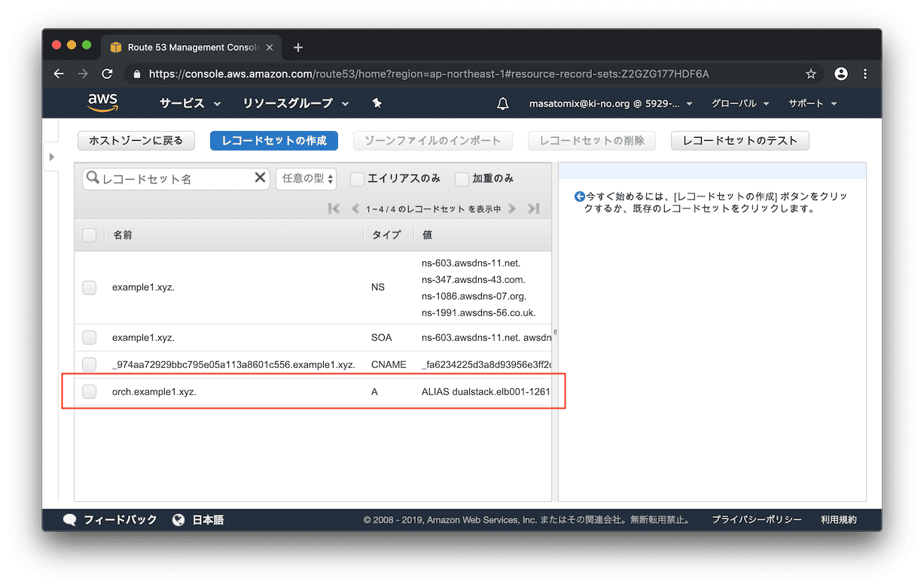Click the record set name search field
Image resolution: width=924 pixels, height=587 pixels.
coord(176,178)
